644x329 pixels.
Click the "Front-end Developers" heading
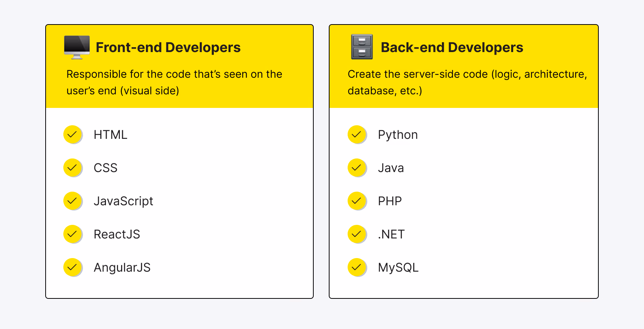pos(168,48)
